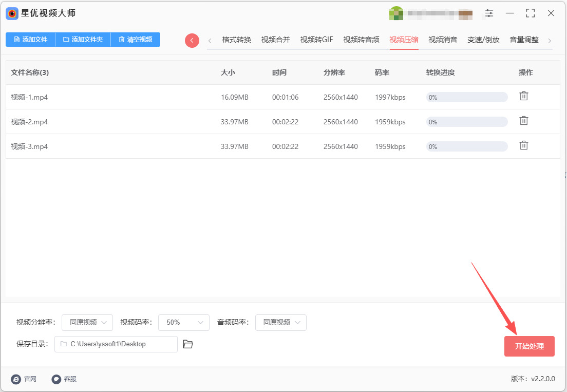Viewport: 567px width, 392px height.
Task: Open 客服 customer service link
Action: pyautogui.click(x=64, y=379)
